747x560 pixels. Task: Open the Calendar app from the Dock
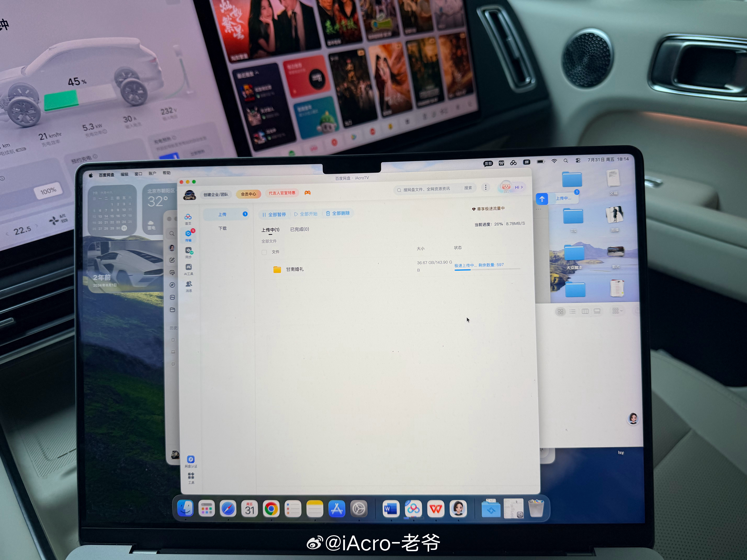(x=250, y=509)
